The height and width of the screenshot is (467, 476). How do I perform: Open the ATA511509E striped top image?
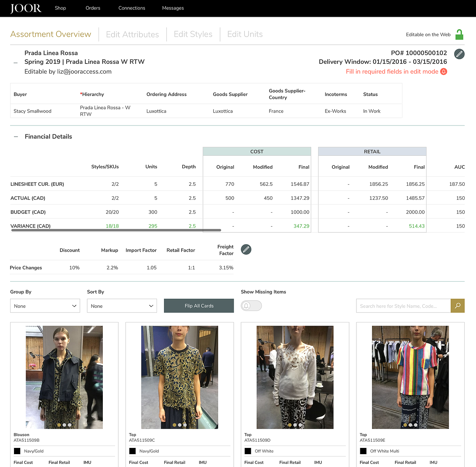pyautogui.click(x=410, y=377)
